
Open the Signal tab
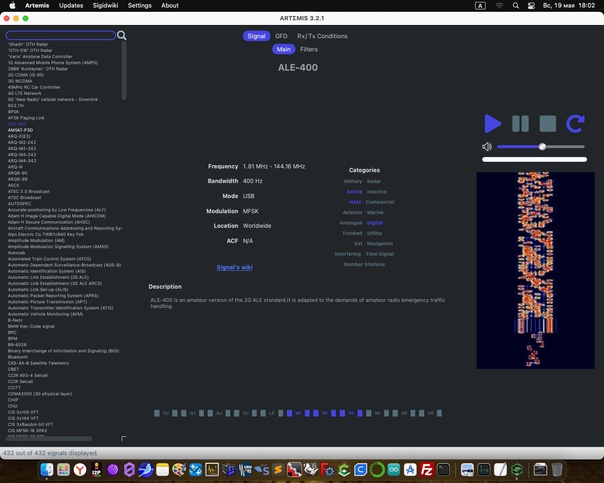tap(256, 36)
